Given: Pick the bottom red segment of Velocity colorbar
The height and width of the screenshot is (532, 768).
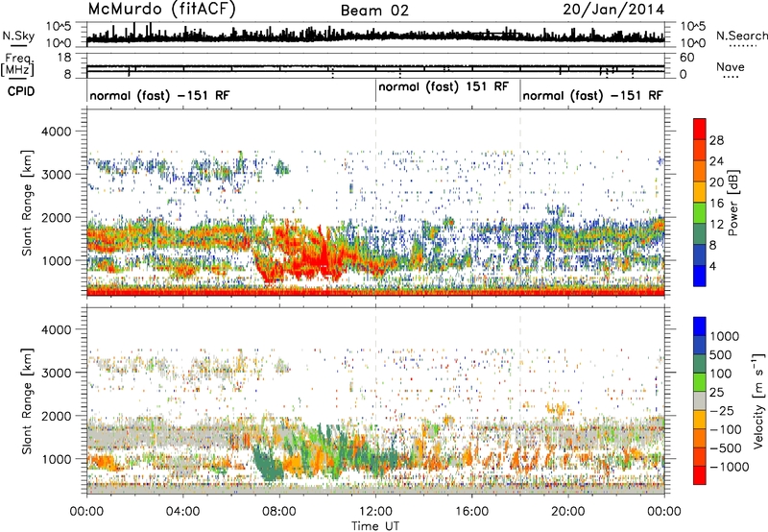Looking at the screenshot, I should (x=700, y=475).
